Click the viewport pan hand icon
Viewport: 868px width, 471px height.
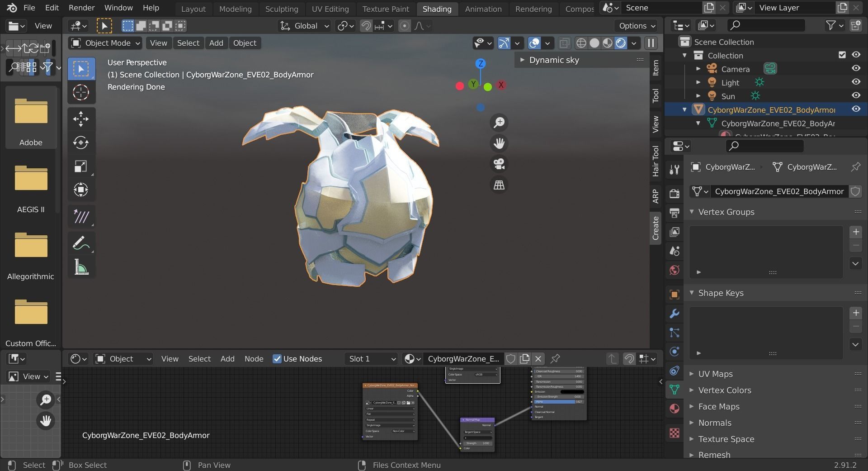tap(499, 143)
